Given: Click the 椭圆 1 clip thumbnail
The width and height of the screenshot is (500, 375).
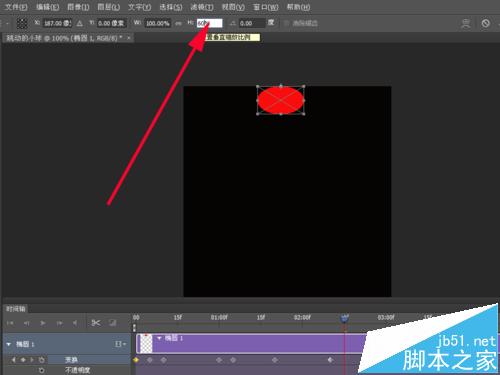Looking at the screenshot, I should (146, 344).
